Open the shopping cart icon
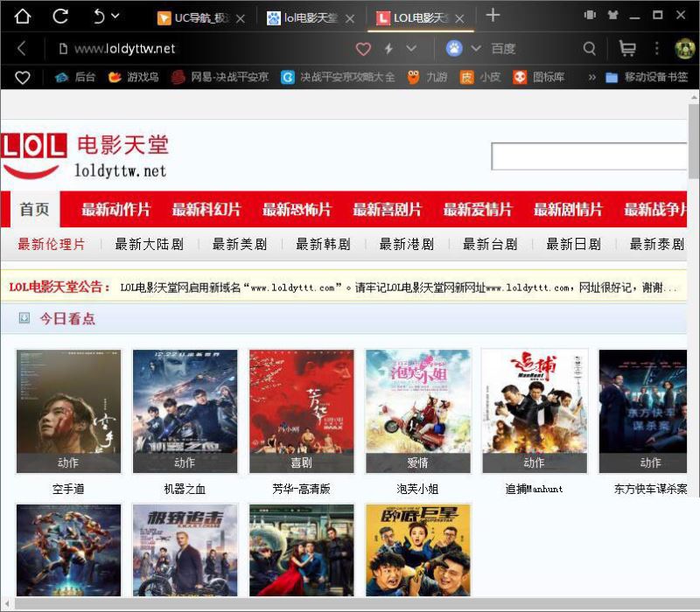 [x=627, y=48]
